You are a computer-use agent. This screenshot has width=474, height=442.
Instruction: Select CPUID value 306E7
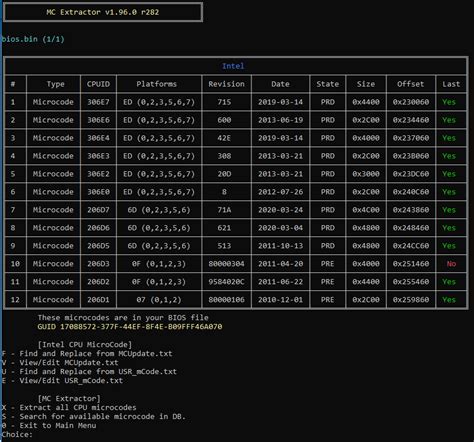(98, 102)
